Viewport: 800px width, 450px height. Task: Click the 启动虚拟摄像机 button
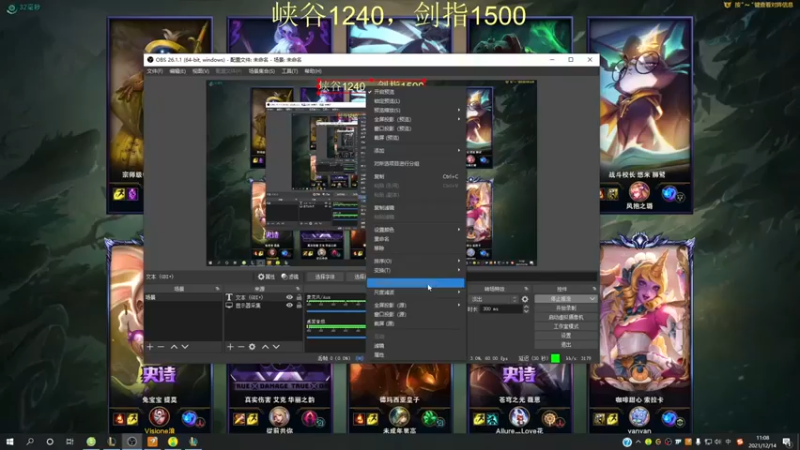click(566, 317)
